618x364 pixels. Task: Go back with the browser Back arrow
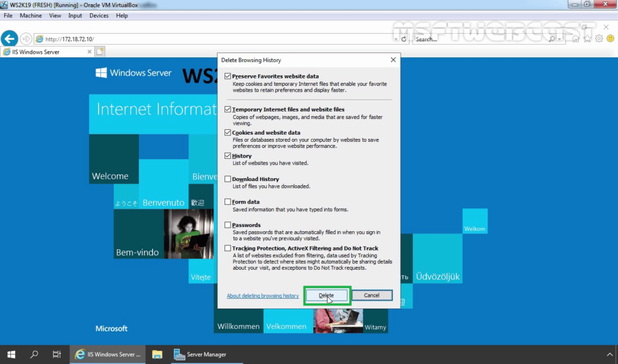pos(9,39)
